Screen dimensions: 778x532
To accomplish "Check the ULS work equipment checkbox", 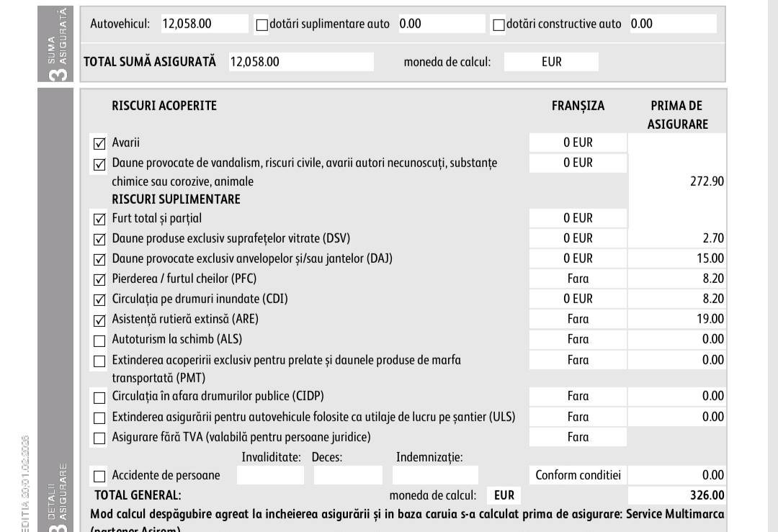I will (x=99, y=418).
